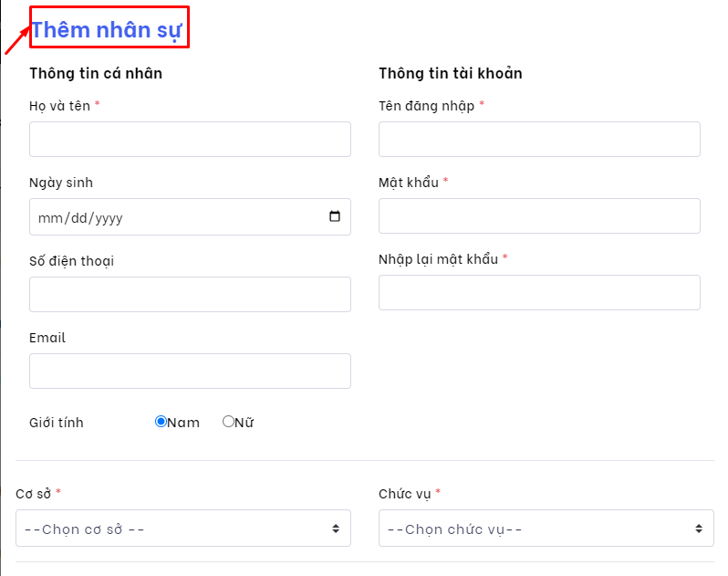Focus the Mật khẩu input box
Viewport: 728px width, 576px height.
click(x=539, y=216)
